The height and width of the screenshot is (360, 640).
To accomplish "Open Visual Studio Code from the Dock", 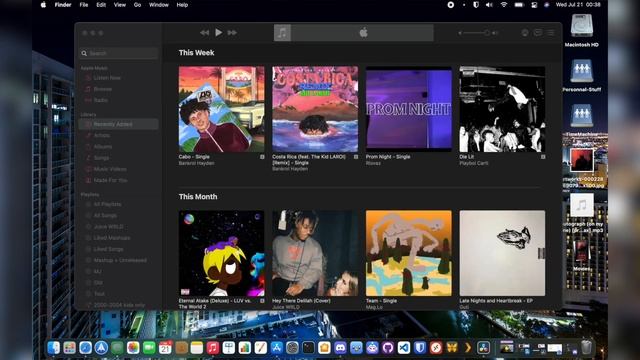I will (x=404, y=348).
